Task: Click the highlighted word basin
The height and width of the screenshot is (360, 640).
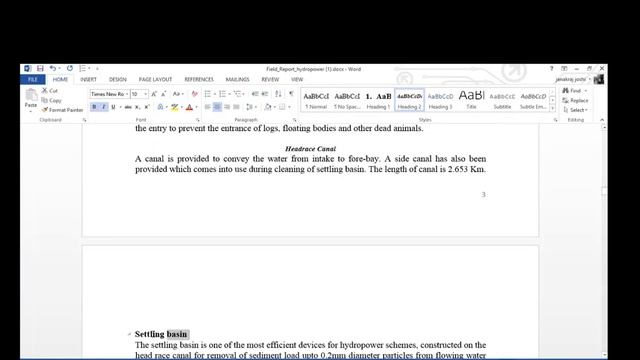Action: point(177,334)
